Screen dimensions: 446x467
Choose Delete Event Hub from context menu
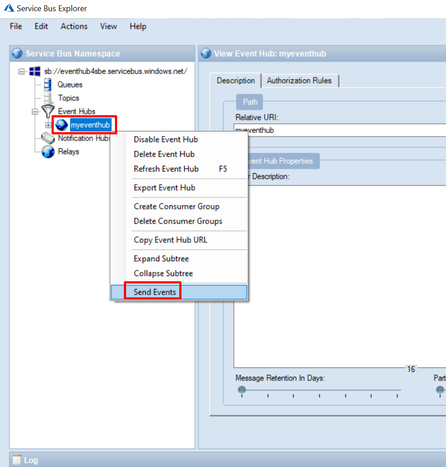tap(179, 154)
